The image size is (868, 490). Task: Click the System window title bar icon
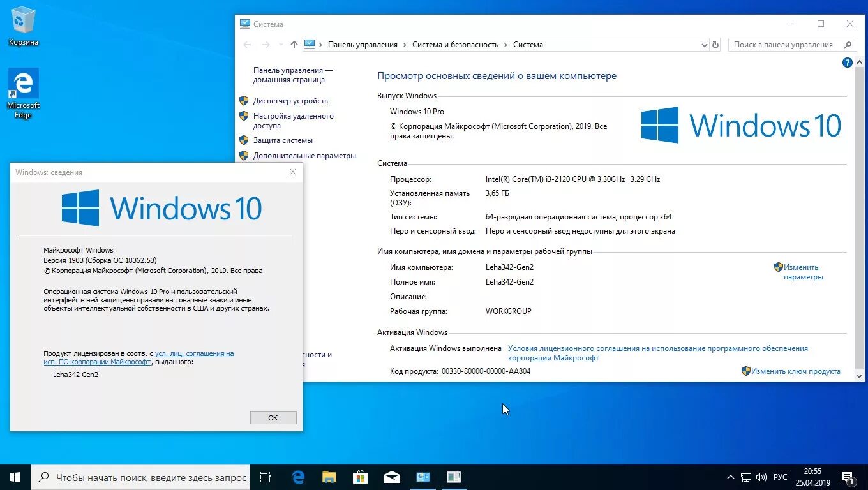click(x=245, y=24)
